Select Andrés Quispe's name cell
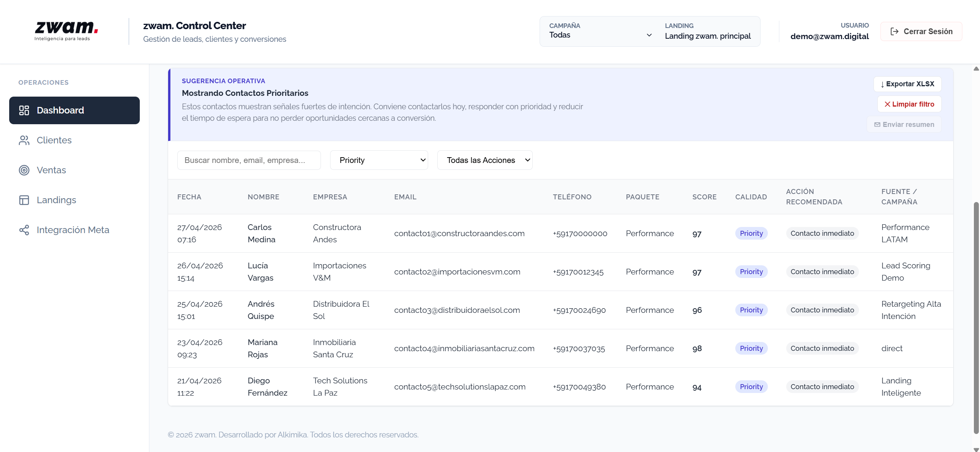The height and width of the screenshot is (452, 980). point(261,310)
